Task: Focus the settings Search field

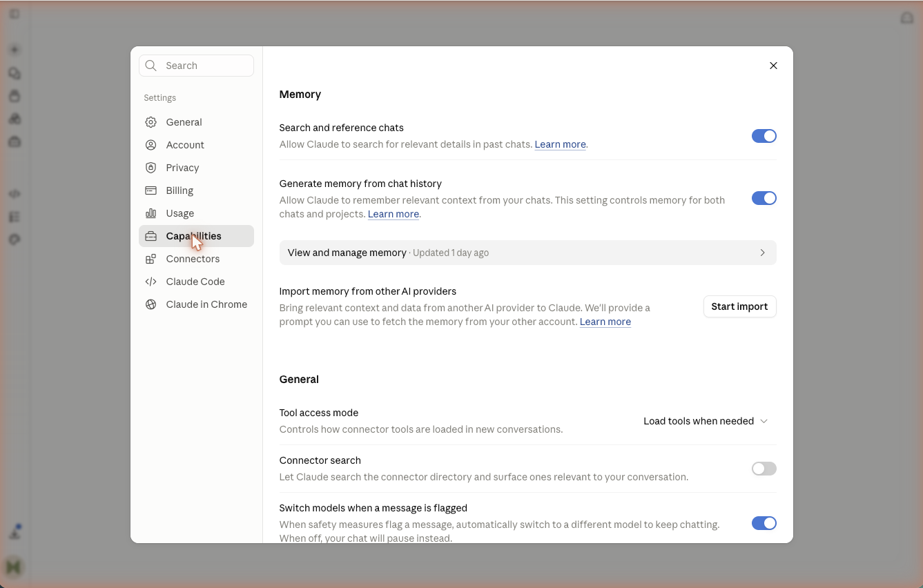Action: click(x=196, y=66)
